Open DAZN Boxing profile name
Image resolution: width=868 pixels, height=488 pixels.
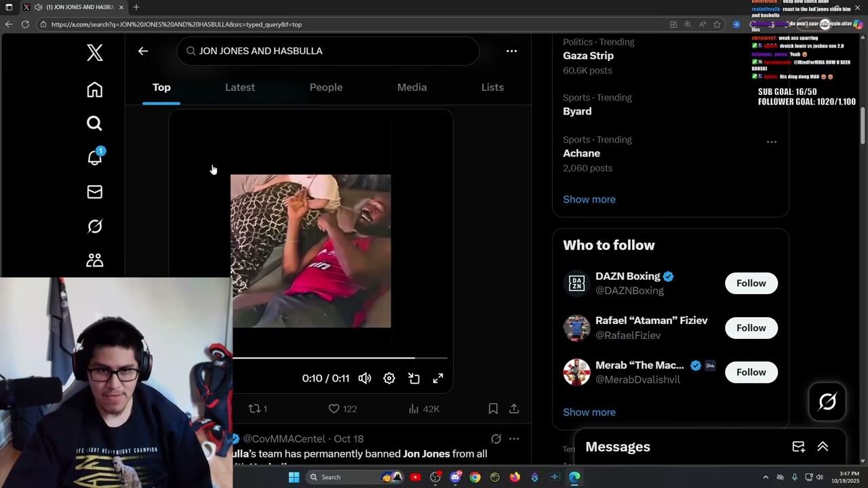pos(628,276)
